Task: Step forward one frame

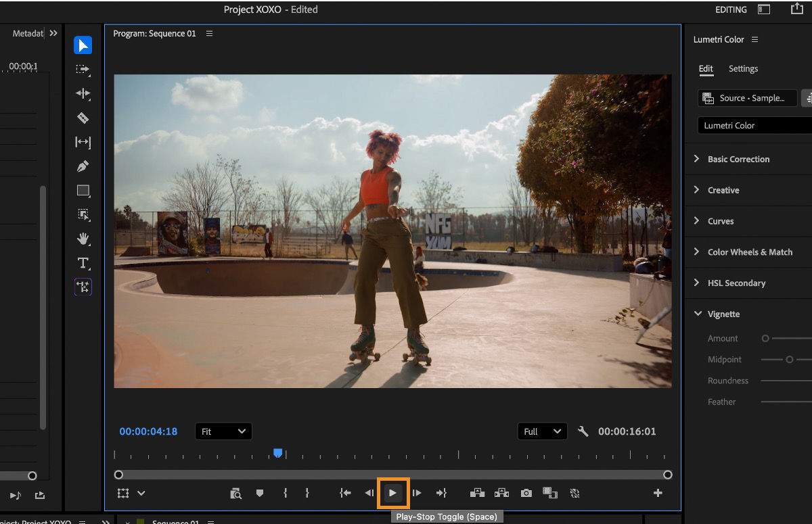Action: [x=417, y=494]
